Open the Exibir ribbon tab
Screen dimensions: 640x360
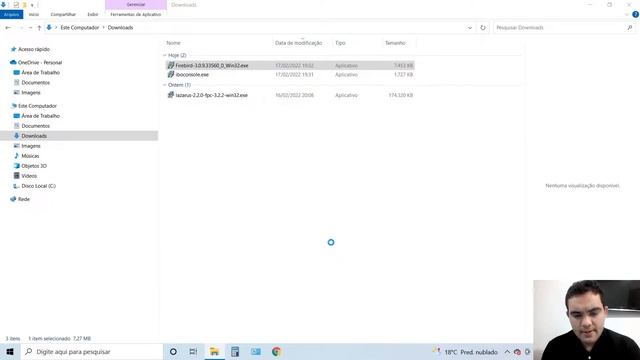click(x=93, y=14)
